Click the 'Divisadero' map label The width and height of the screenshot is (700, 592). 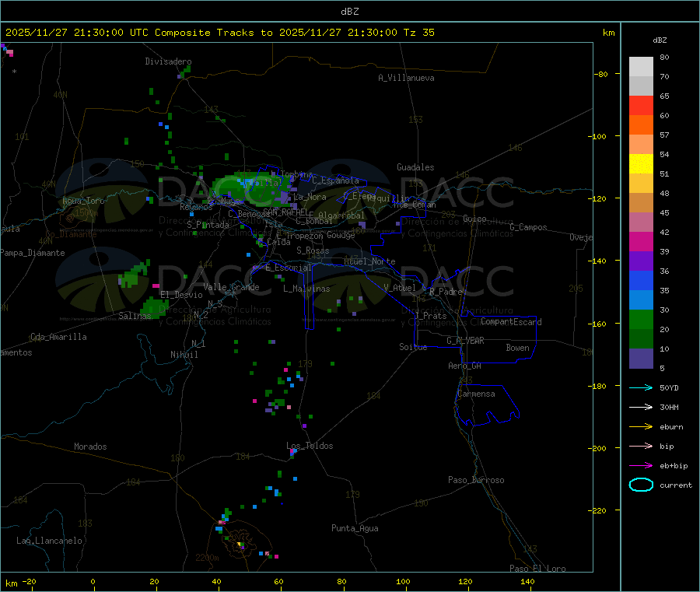168,61
